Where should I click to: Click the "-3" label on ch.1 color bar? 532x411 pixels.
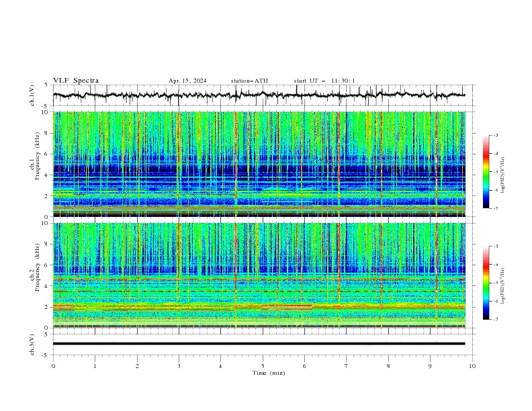point(496,135)
